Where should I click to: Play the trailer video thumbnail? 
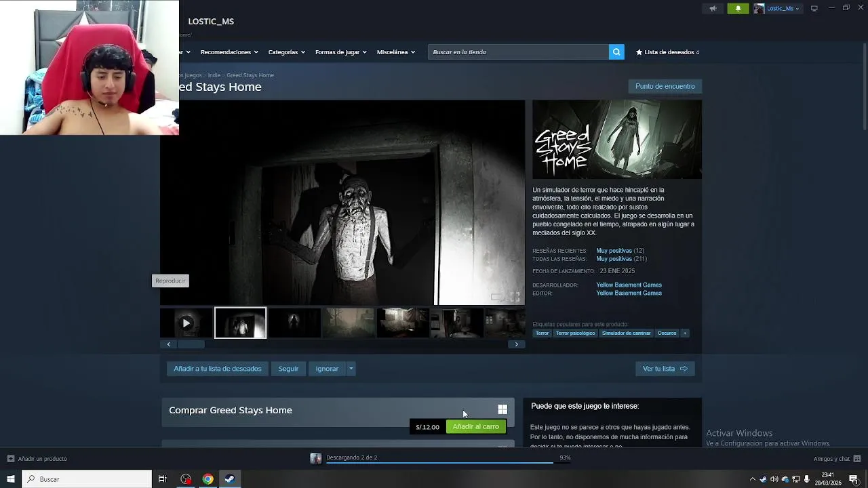(186, 323)
